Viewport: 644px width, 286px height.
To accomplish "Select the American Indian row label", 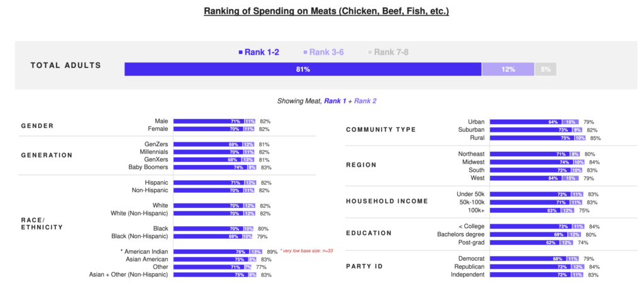I will 145,251.
